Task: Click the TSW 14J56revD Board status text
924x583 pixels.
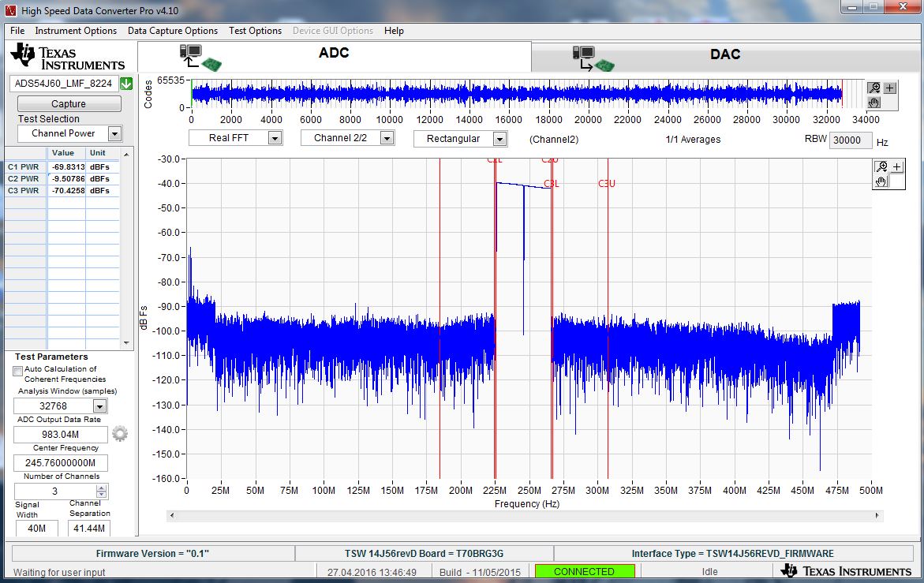Action: coord(425,554)
